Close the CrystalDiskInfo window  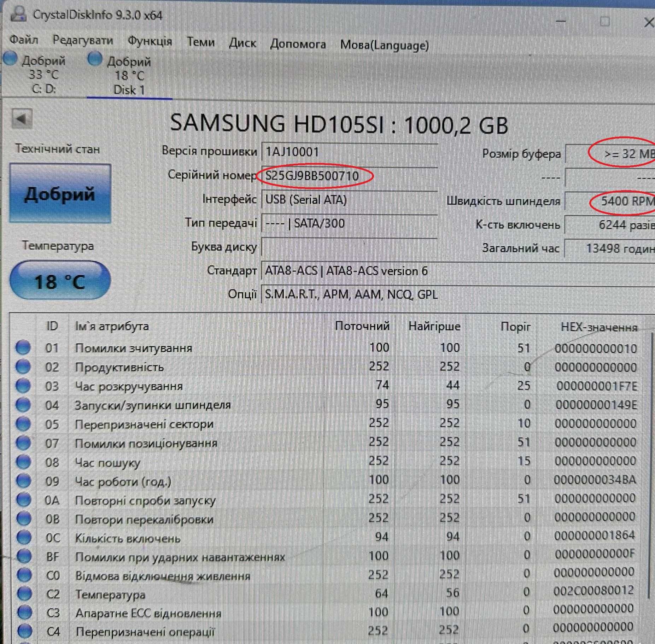(649, 23)
